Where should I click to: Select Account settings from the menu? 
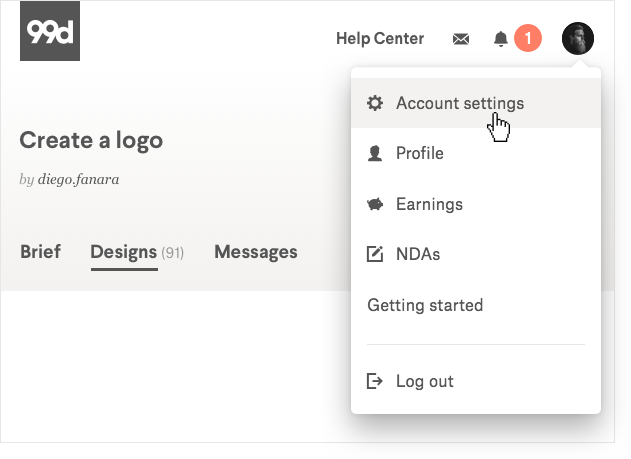(460, 103)
